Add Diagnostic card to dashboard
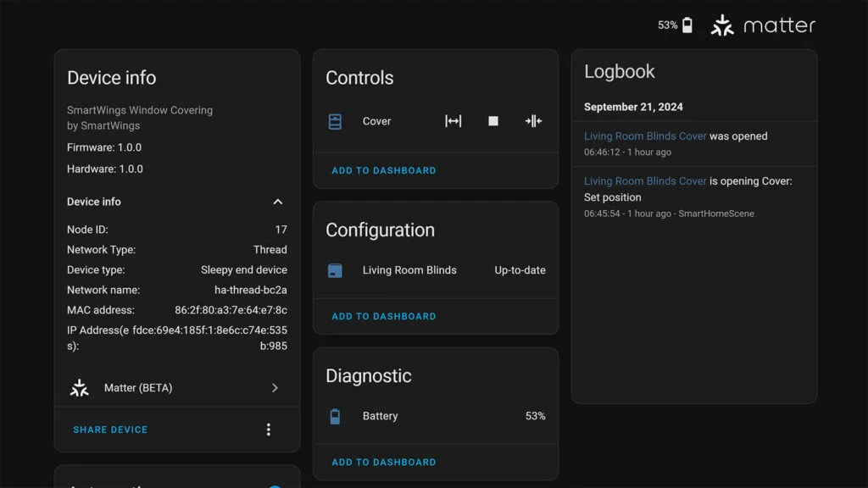This screenshot has height=488, width=868. [384, 462]
